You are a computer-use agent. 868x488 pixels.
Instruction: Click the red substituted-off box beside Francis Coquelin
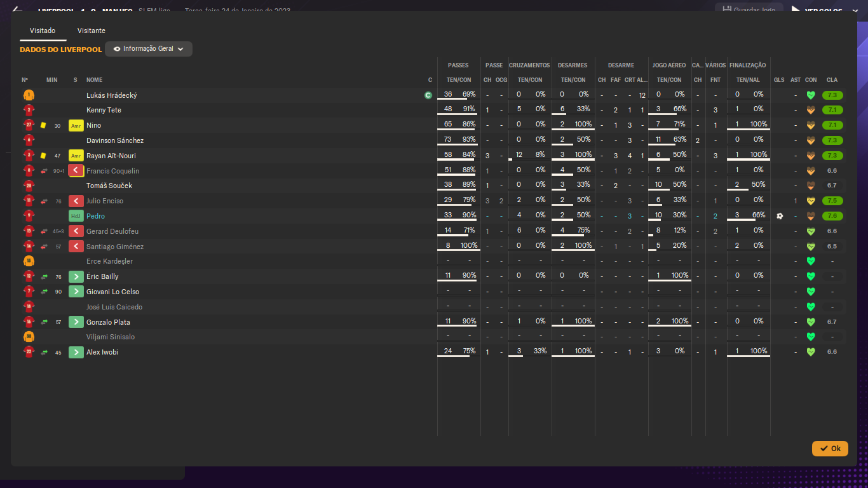tap(76, 171)
